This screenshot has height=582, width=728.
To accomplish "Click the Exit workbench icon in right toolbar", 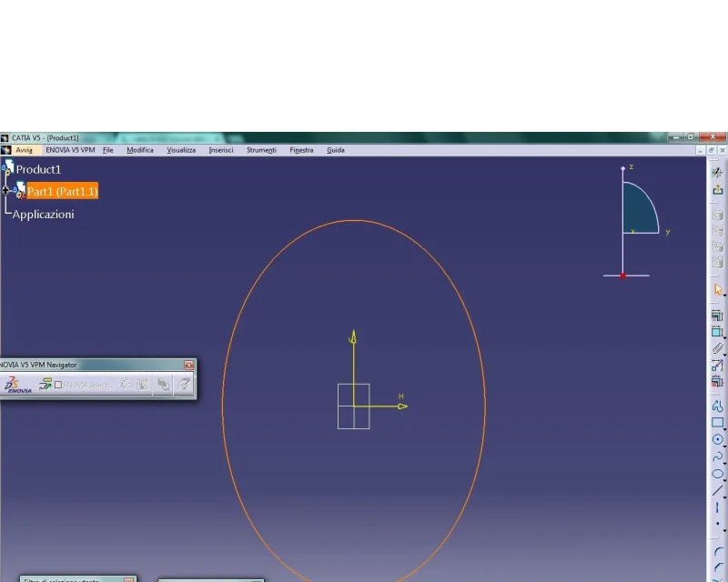I will coord(717,189).
